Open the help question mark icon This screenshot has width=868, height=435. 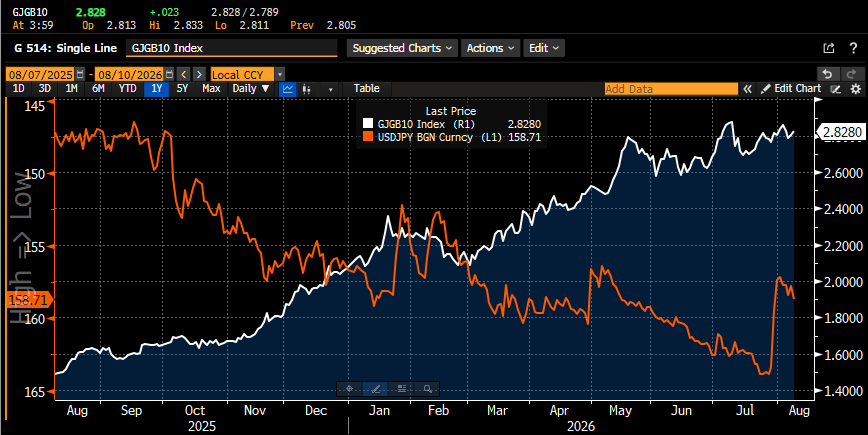coord(853,48)
